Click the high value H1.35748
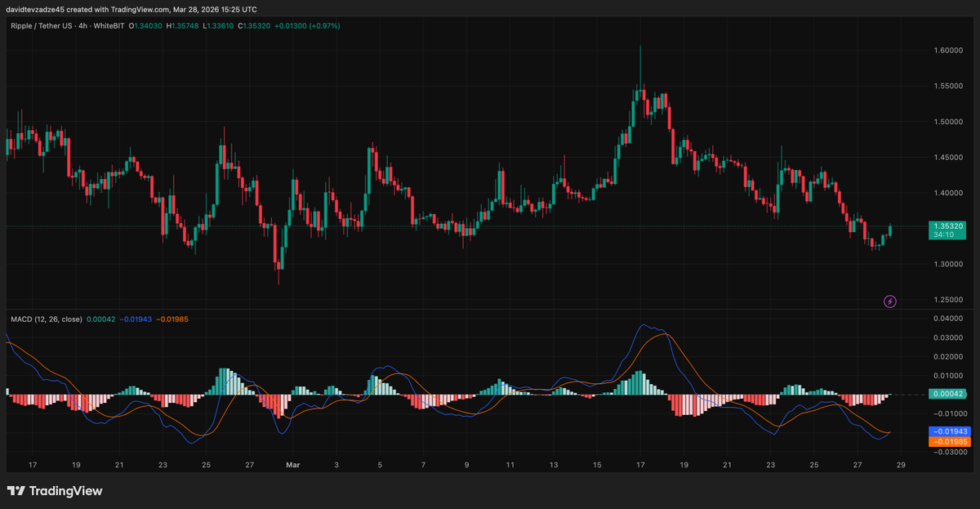The image size is (980, 509). pos(183,26)
